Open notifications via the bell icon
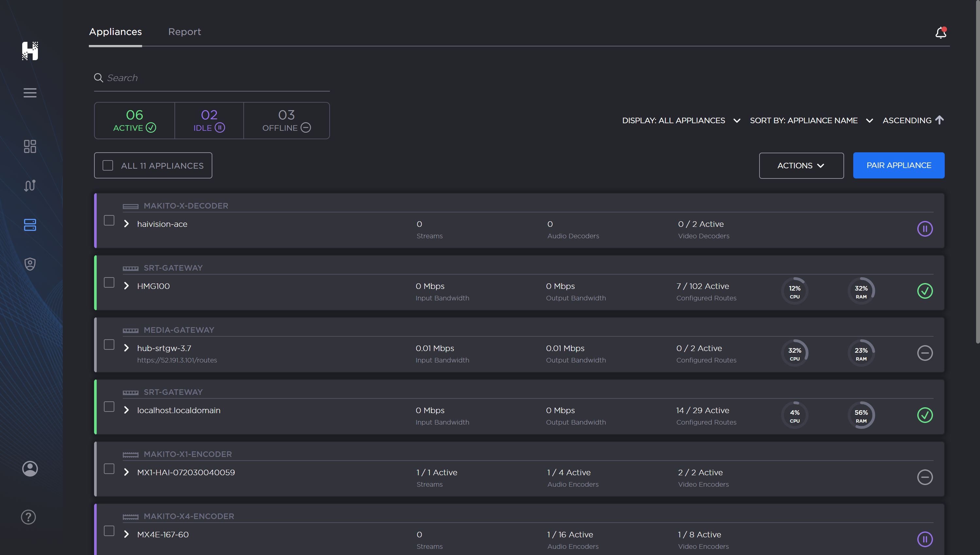The width and height of the screenshot is (980, 555). [x=940, y=33]
